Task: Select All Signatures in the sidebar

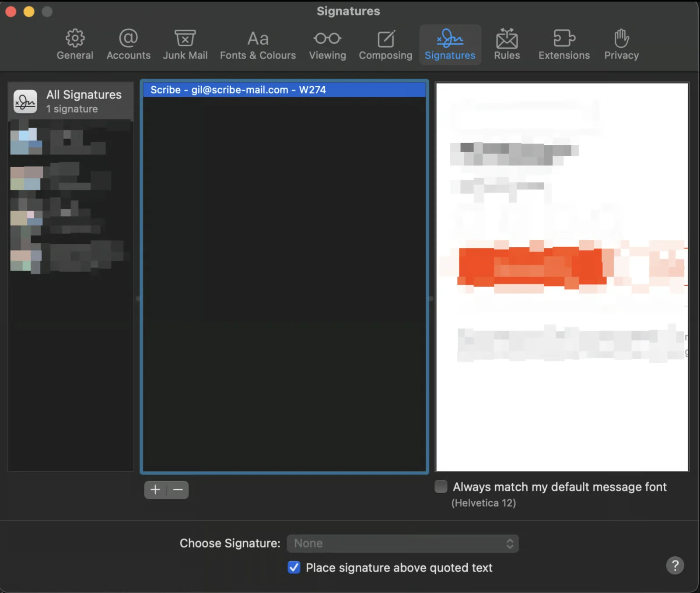Action: pyautogui.click(x=71, y=101)
